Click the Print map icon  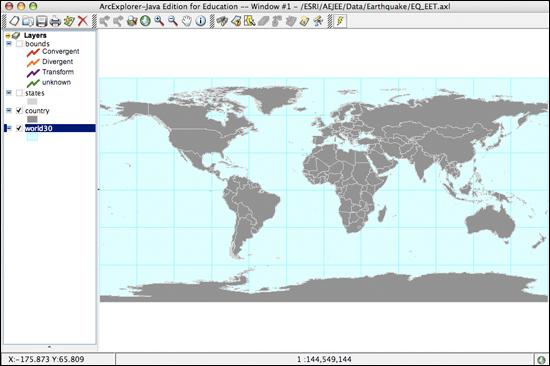[x=55, y=21]
